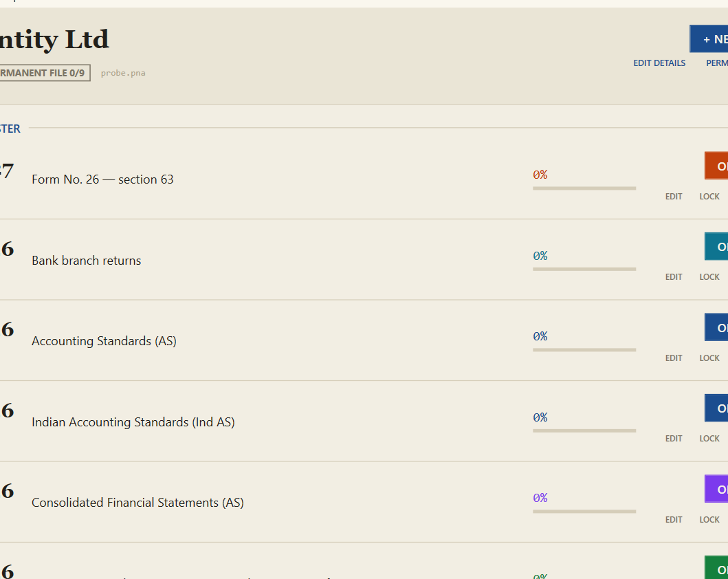Edit the Form No. 26 — section 63 row
The width and height of the screenshot is (728, 579).
[674, 197]
